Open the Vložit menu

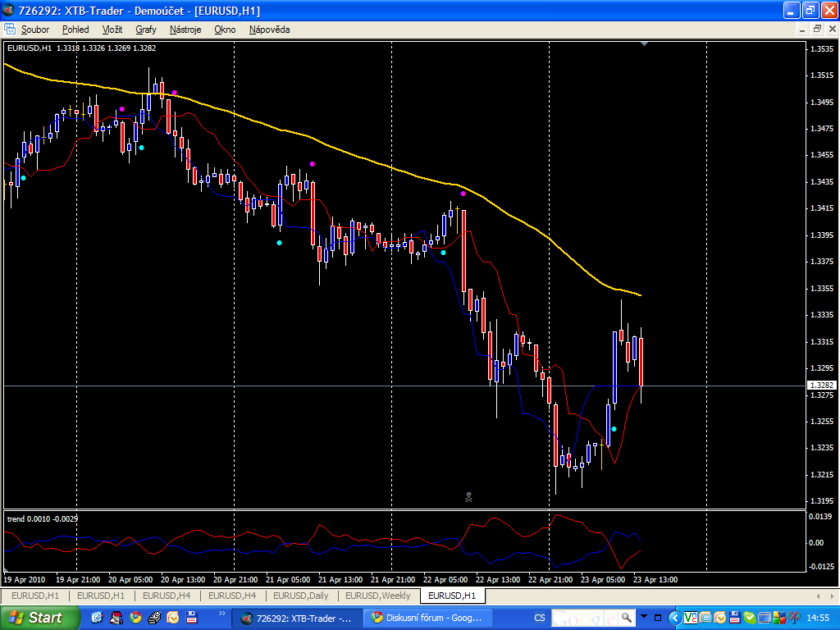tap(112, 30)
